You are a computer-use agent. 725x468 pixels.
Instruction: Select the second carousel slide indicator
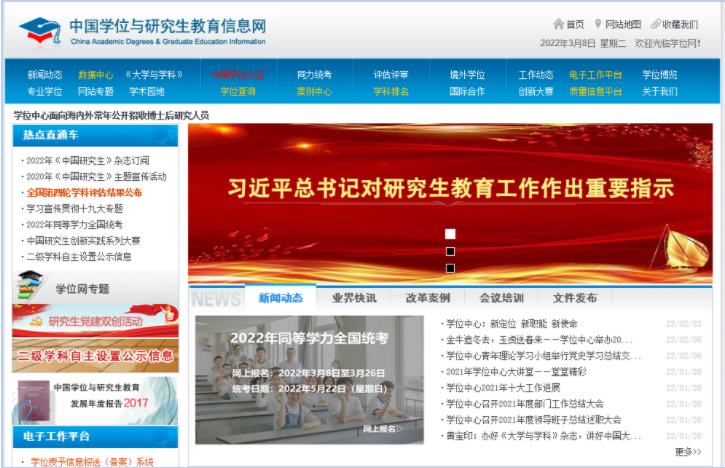pos(450,251)
